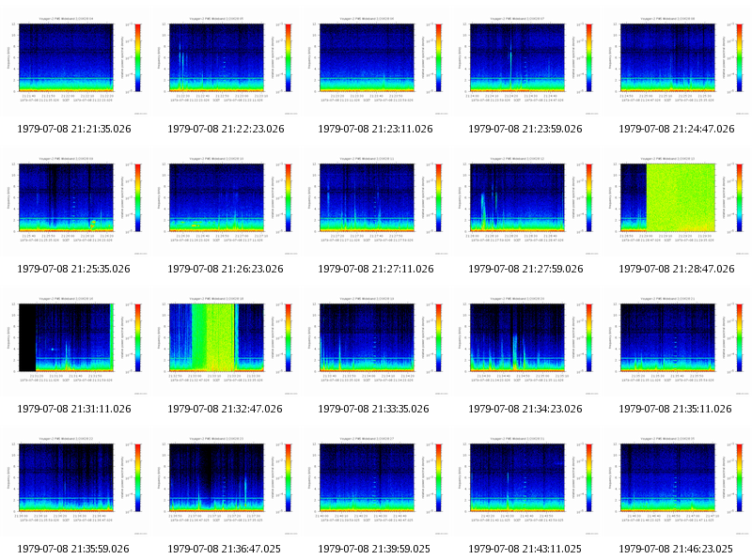Open the 21:33:35.026 spectrogram thumbnail
752x560 pixels.
375,343
